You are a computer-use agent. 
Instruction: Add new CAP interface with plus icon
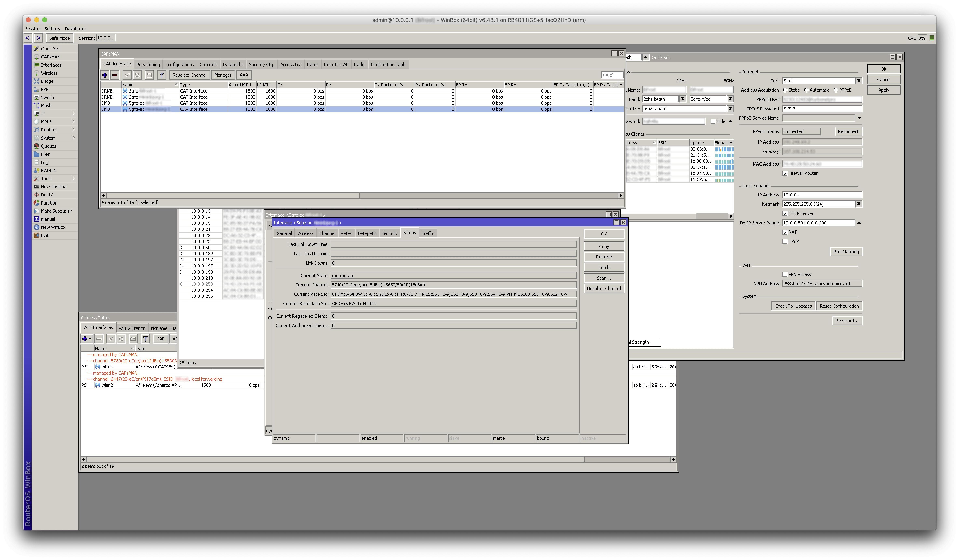[x=105, y=75]
